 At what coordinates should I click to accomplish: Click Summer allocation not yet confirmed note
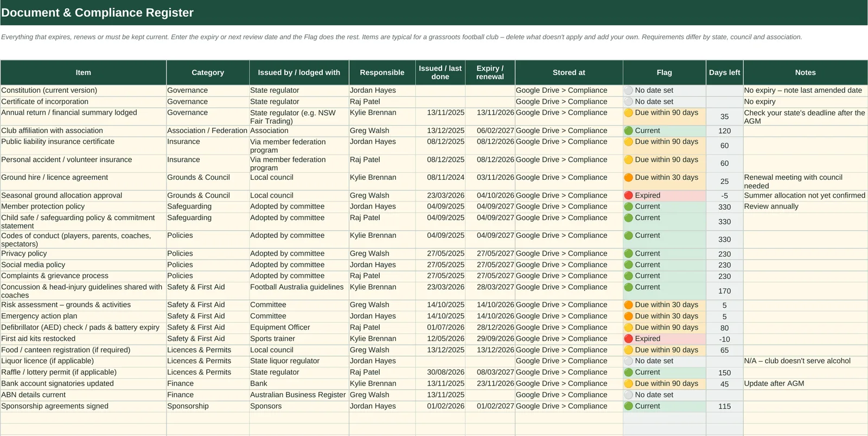click(805, 195)
